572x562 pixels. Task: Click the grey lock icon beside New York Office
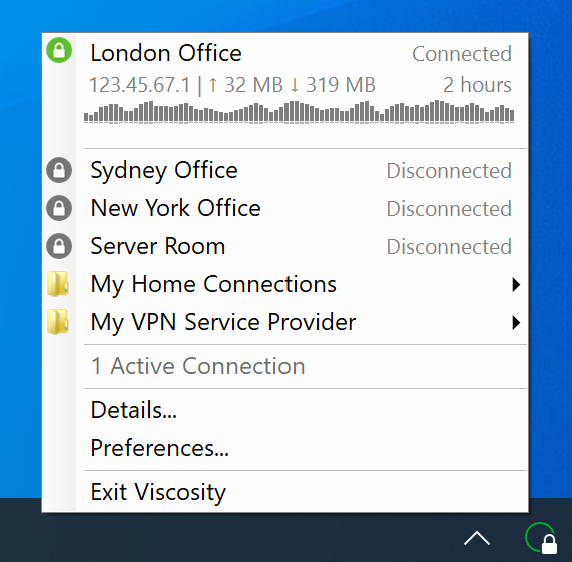click(x=59, y=208)
